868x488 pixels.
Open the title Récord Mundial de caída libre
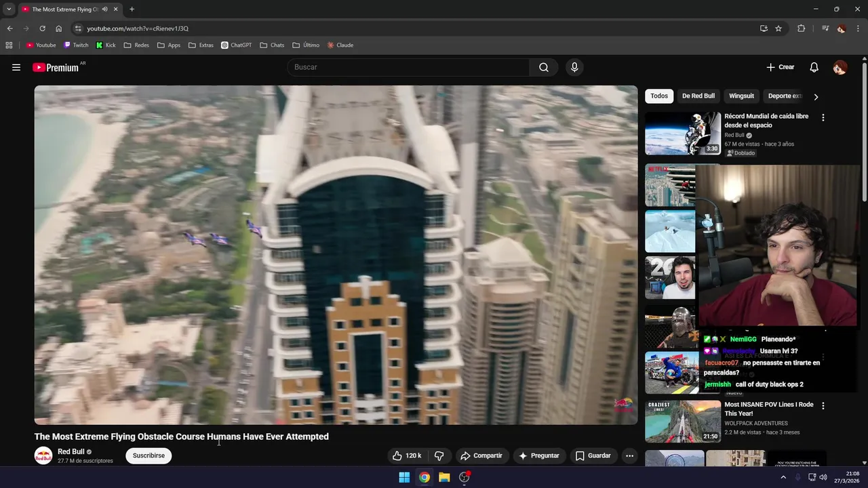pyautogui.click(x=766, y=121)
